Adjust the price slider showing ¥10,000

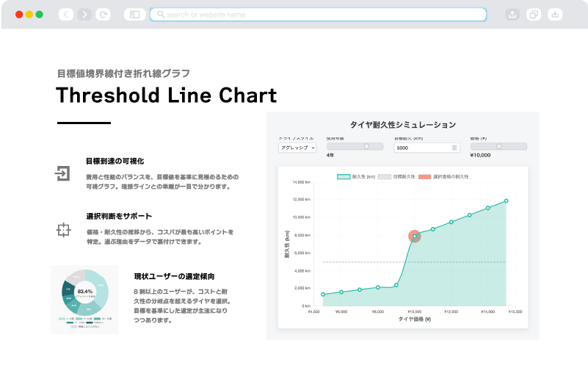(498, 146)
